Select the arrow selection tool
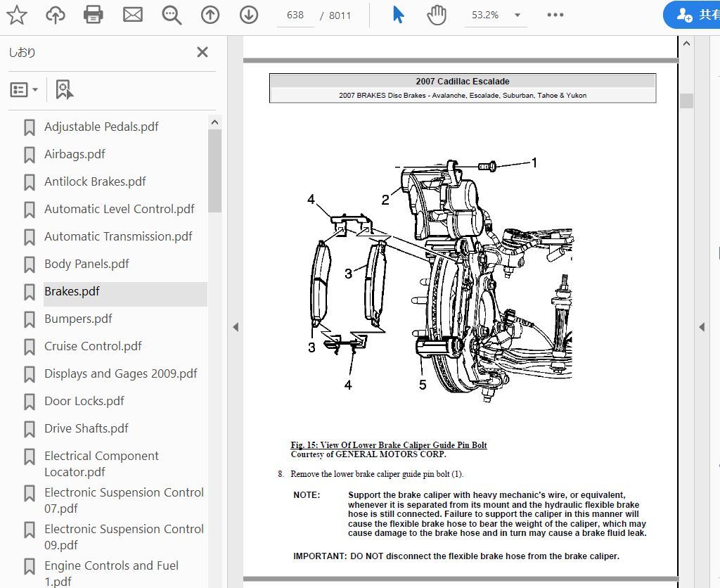Image resolution: width=720 pixels, height=588 pixels. point(398,15)
